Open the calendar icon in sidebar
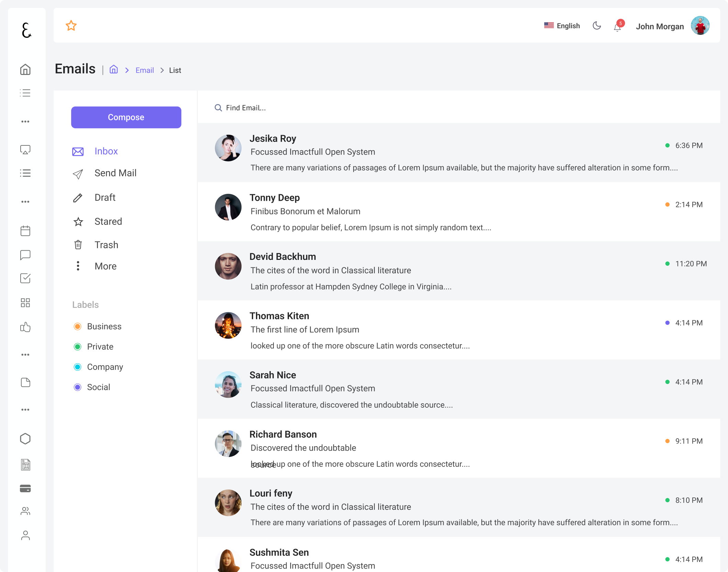The width and height of the screenshot is (728, 572). pos(25,231)
